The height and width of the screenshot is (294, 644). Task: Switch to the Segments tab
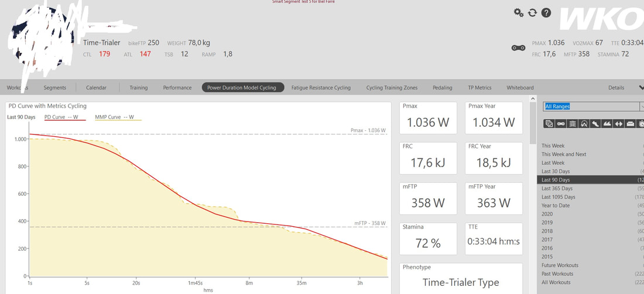(x=54, y=87)
